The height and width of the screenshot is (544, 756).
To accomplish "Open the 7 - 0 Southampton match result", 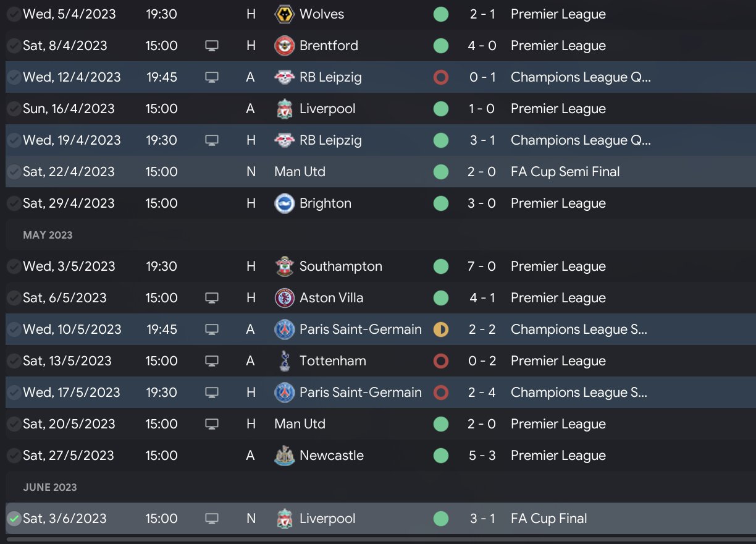I will click(x=482, y=266).
